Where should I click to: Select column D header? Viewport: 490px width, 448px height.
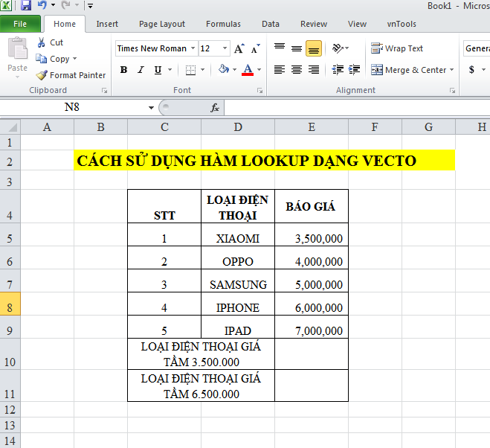coord(238,127)
